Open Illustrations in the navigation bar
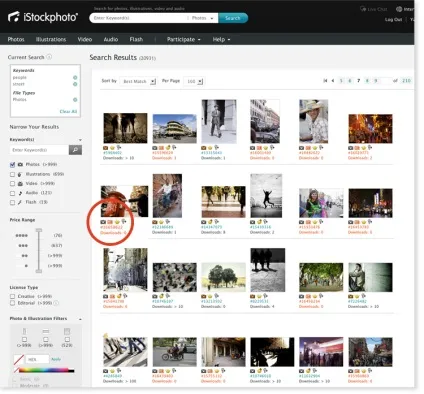 (x=51, y=39)
